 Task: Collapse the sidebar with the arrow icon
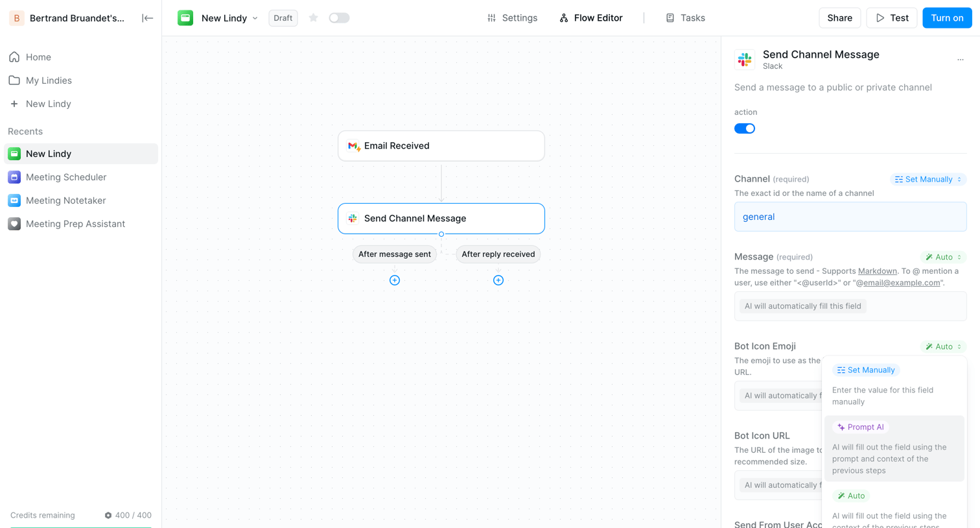(147, 18)
